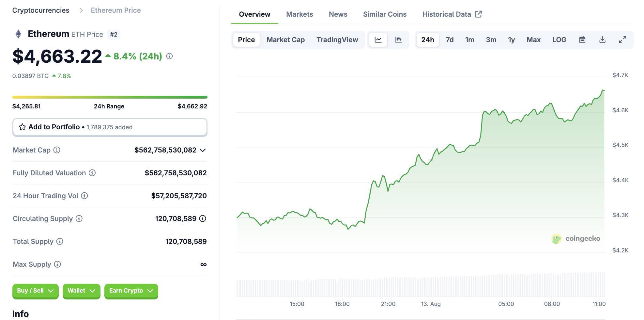The image size is (644, 320).
Task: Click the Total Supply 120,708,589 value
Action: 186,241
